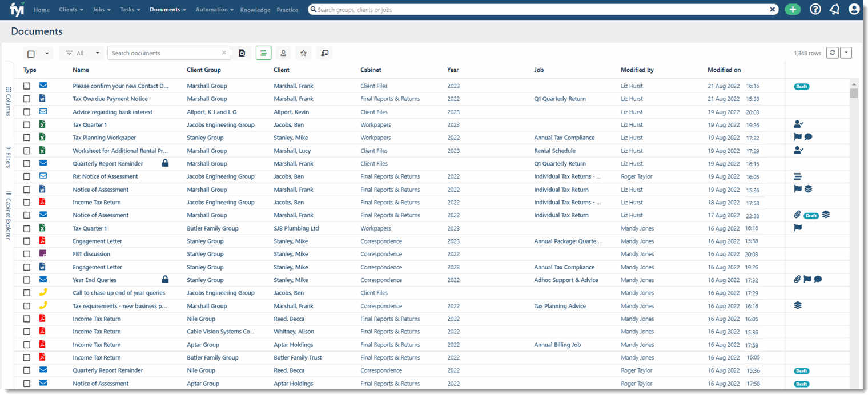Open the help icon in the top bar
This screenshot has height=395, width=868.
tap(815, 9)
